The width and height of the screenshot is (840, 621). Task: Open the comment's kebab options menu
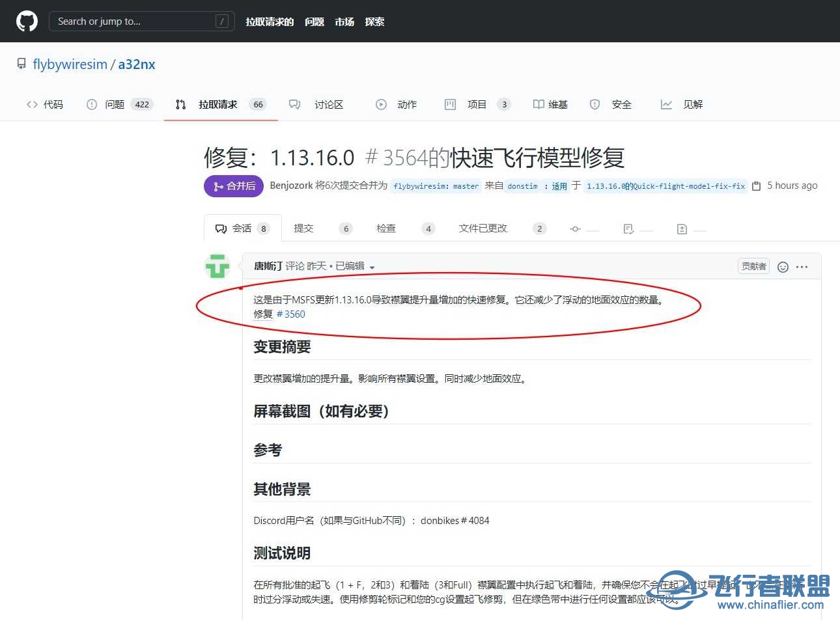[802, 266]
